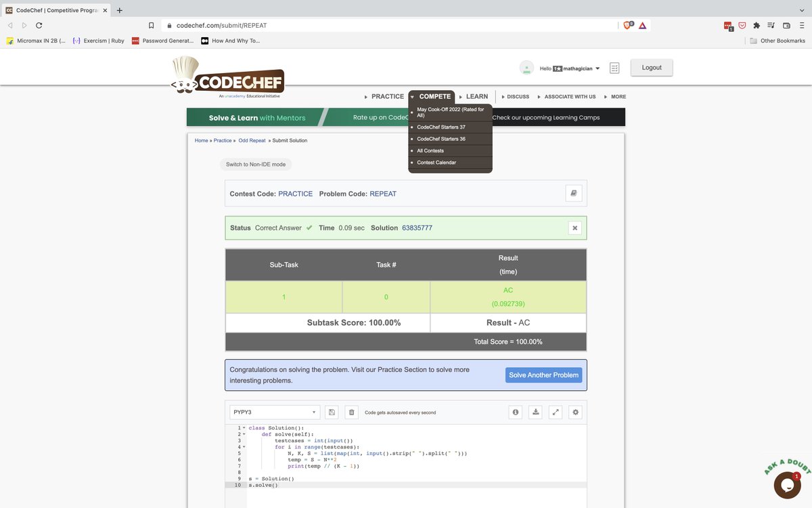Click the Brave Shields icon in address bar
Image resolution: width=812 pixels, height=508 pixels.
(x=628, y=25)
